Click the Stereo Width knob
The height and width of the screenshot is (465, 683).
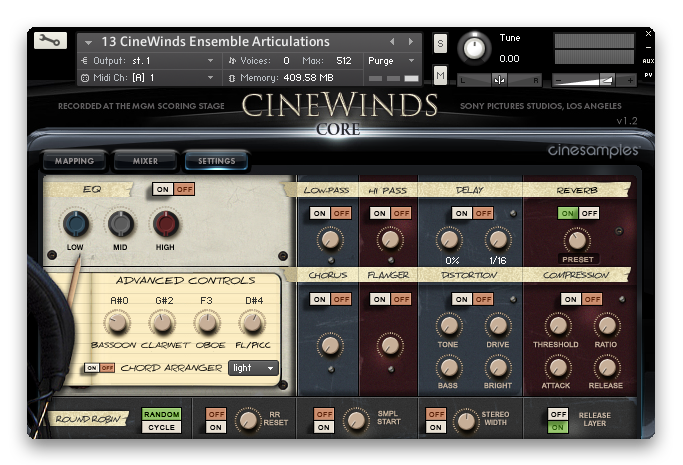466,421
